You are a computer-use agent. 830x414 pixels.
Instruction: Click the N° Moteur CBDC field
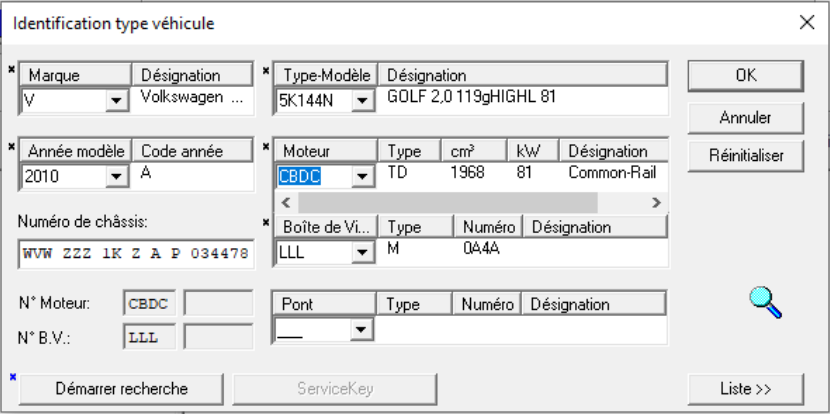149,303
